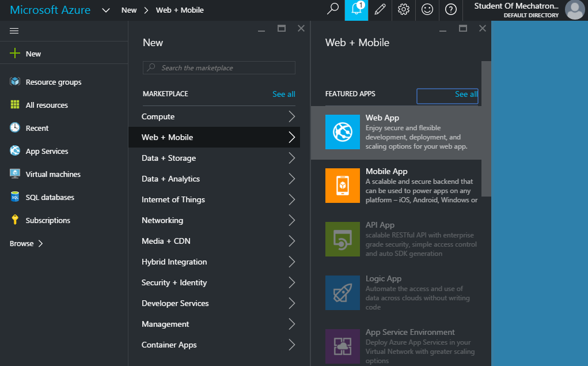Open the user account avatar menu
Screen dimensions: 588x366
574,10
